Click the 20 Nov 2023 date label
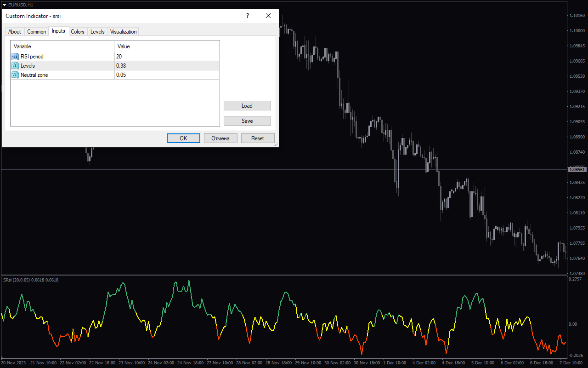 pos(13,363)
